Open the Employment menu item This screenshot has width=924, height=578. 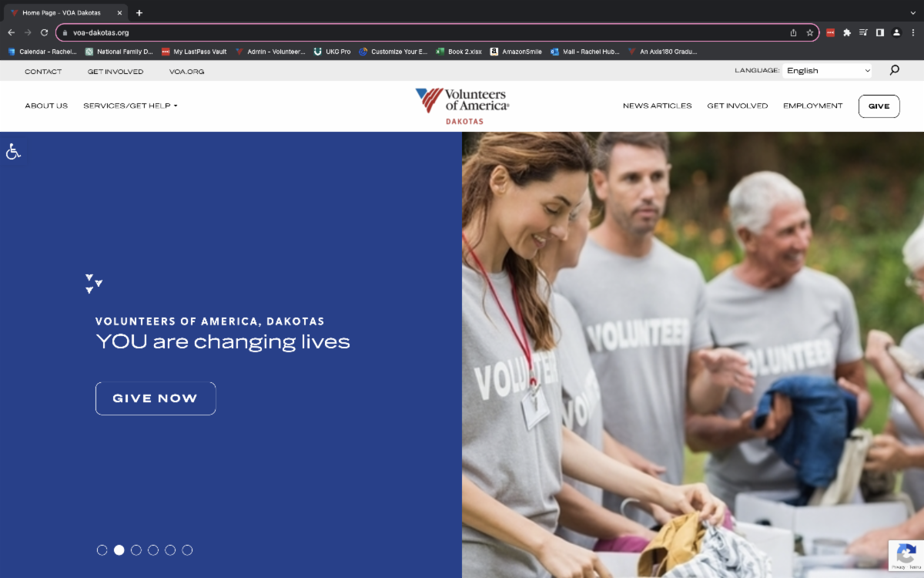pos(813,106)
